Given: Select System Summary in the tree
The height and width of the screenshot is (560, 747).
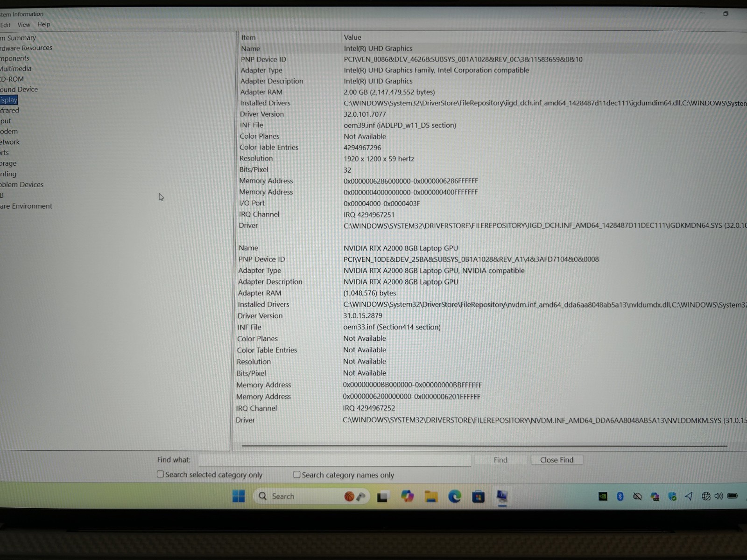Looking at the screenshot, I should [x=18, y=38].
